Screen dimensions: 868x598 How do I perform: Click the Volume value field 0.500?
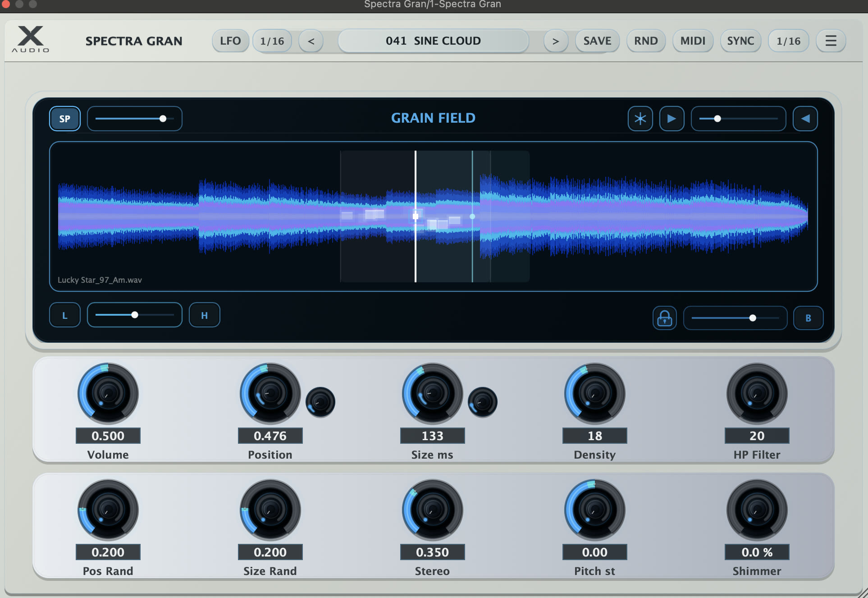(x=108, y=436)
